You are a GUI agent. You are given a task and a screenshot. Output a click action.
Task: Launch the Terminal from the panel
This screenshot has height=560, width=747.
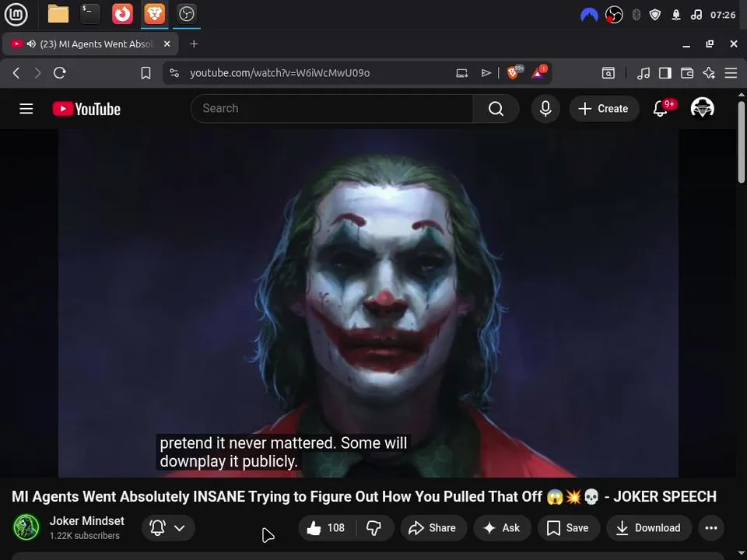tap(90, 14)
